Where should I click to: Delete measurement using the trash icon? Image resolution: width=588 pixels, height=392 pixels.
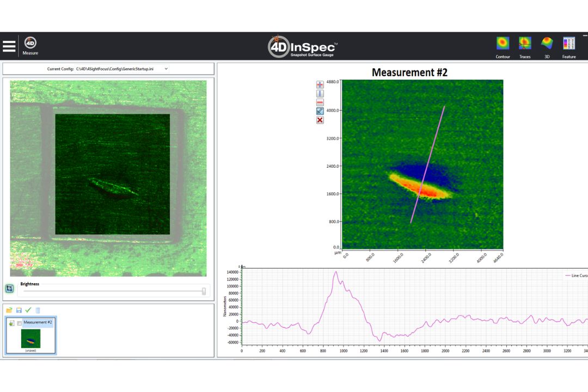click(38, 310)
